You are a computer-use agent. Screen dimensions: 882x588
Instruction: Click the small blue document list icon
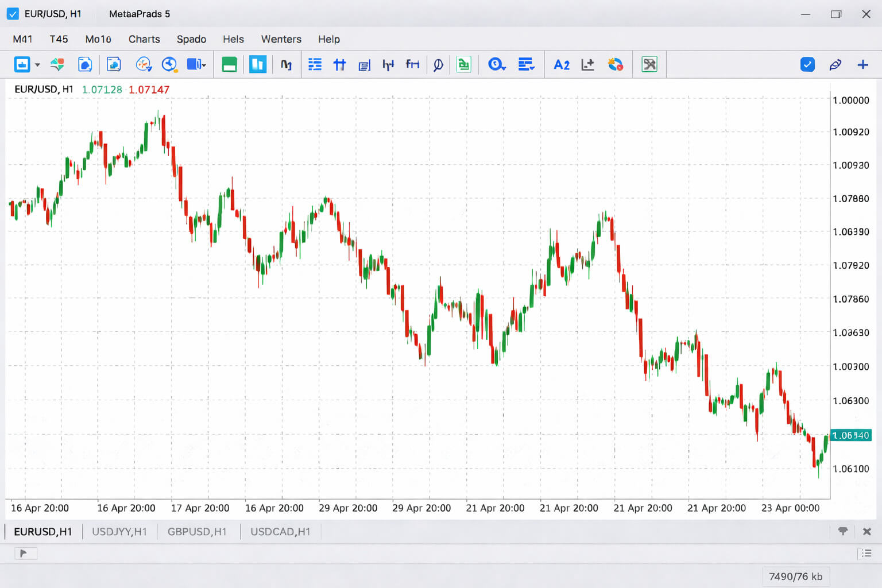365,65
